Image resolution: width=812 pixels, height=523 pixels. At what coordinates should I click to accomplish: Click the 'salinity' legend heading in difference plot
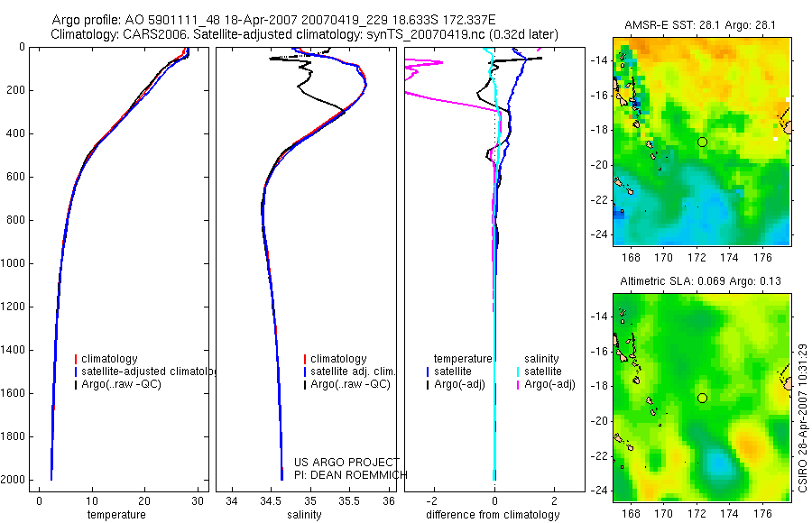pyautogui.click(x=541, y=359)
